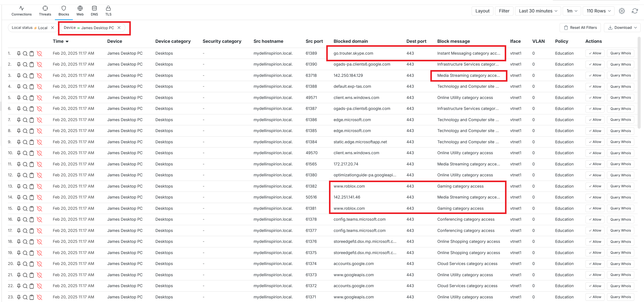Image resolution: width=644 pixels, height=302 pixels.
Task: Inspect row 14 with the magnifier icon
Action: click(x=25, y=197)
